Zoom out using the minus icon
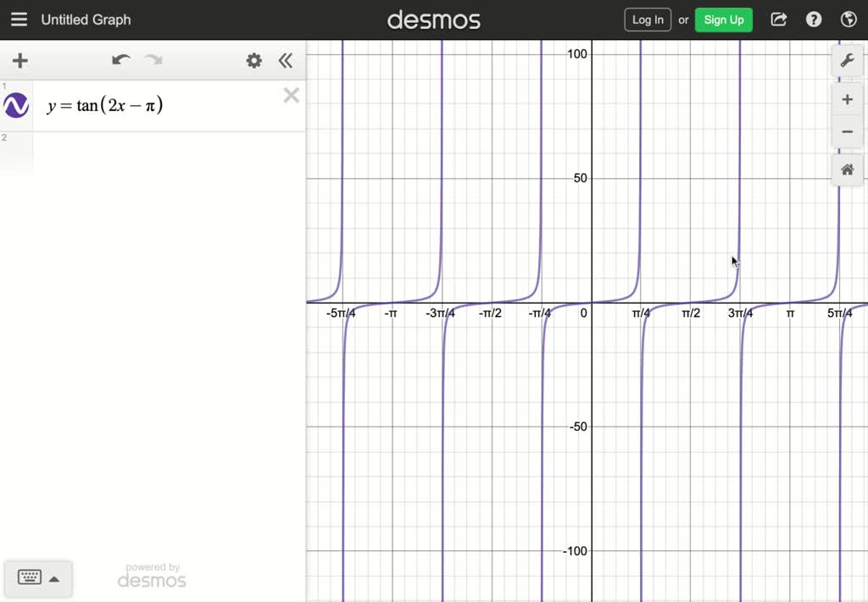 click(847, 131)
